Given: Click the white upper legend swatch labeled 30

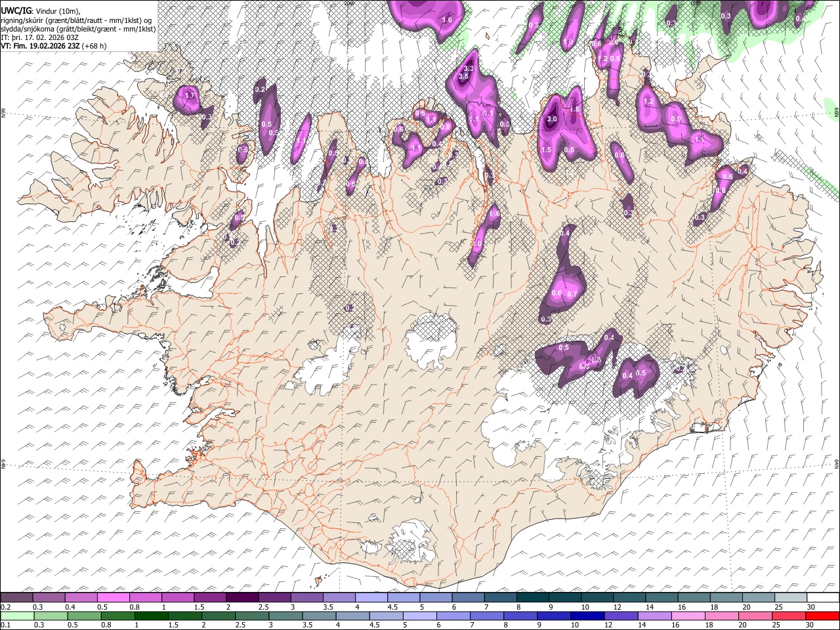Looking at the screenshot, I should pyautogui.click(x=822, y=598).
